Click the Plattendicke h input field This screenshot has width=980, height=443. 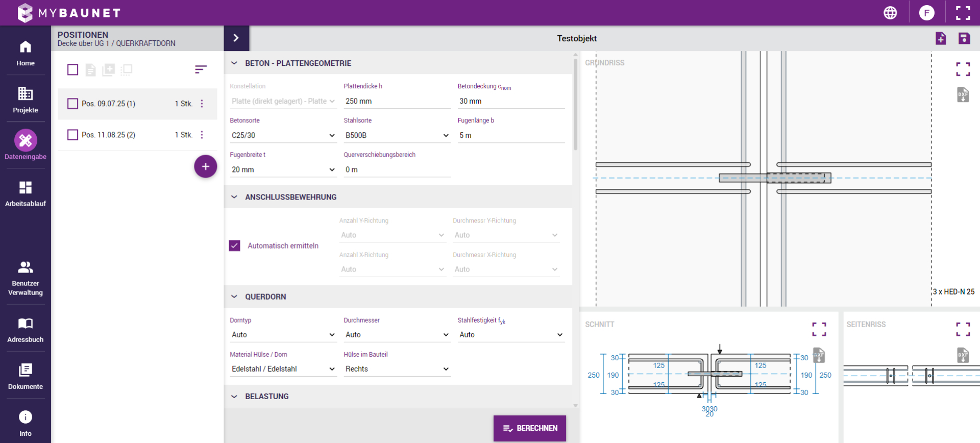pos(397,101)
